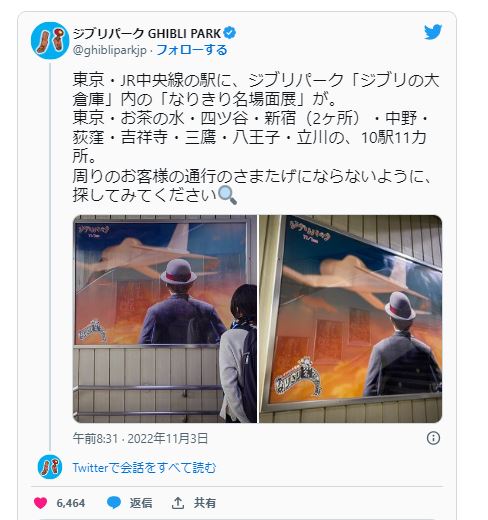
Task: Open the tweet info circle icon
Action: point(433,438)
